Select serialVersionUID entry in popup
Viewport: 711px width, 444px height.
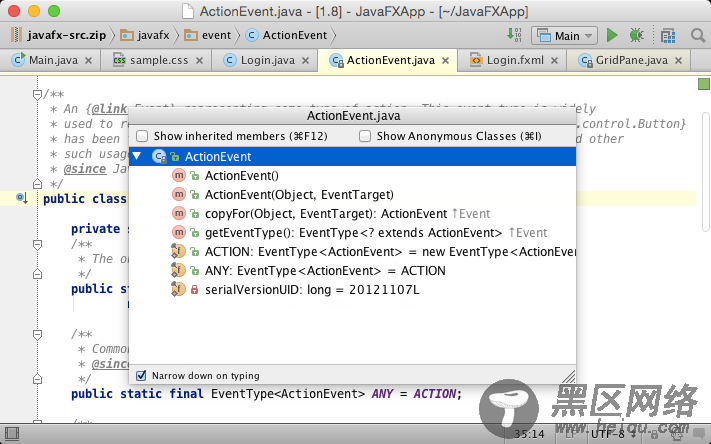pyautogui.click(x=352, y=290)
